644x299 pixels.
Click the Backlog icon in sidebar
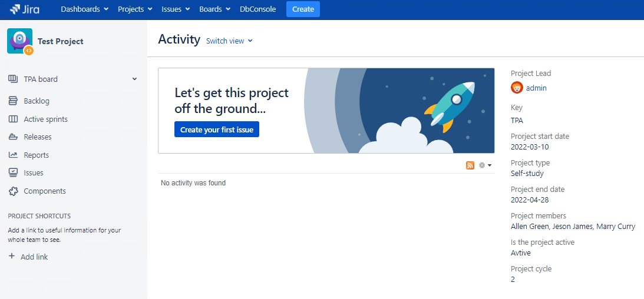point(13,101)
